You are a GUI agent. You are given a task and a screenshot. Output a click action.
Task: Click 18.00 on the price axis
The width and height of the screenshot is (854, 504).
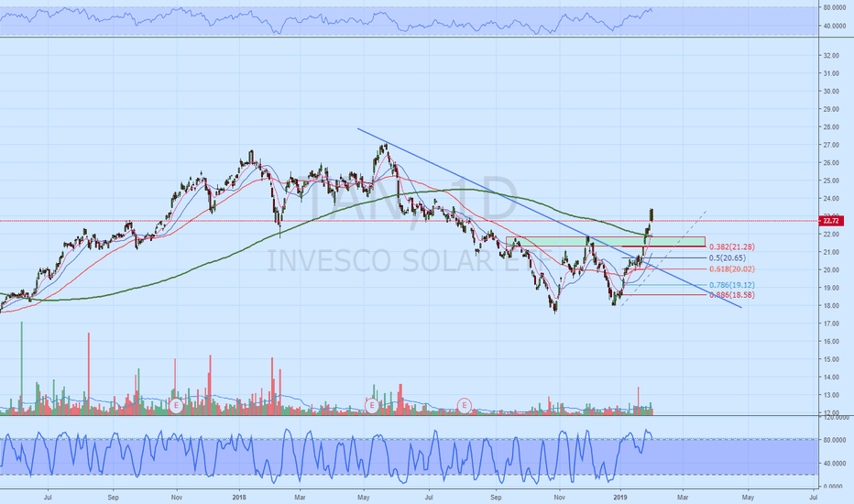pos(831,306)
